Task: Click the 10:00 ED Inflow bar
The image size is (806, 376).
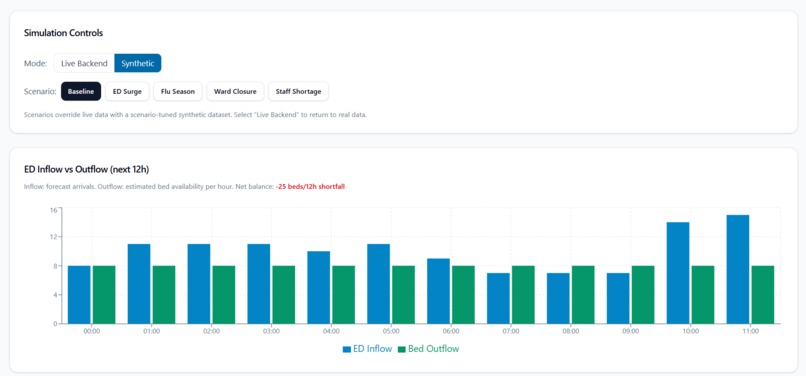Action: [x=678, y=273]
